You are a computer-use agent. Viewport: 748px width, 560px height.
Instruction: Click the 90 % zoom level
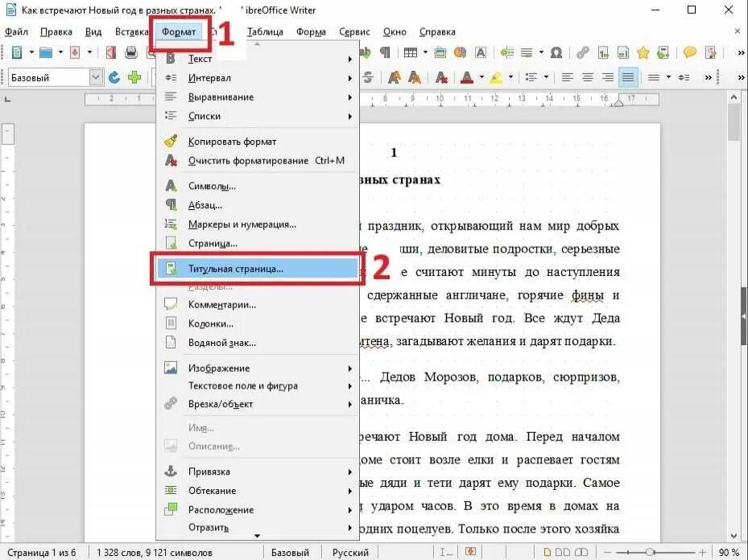pos(729,553)
